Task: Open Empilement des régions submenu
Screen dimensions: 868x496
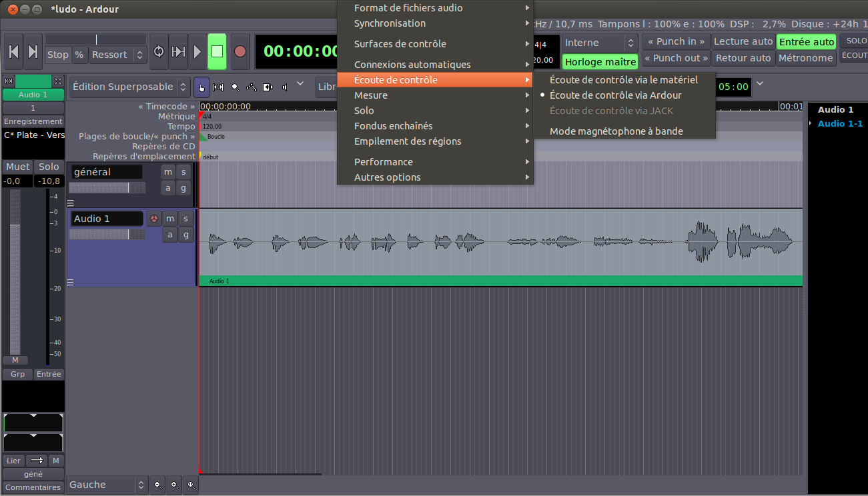Action: (435, 141)
